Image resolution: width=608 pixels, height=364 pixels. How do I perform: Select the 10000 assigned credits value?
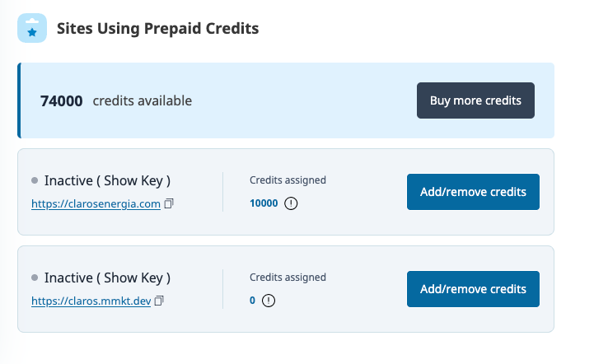(x=264, y=203)
